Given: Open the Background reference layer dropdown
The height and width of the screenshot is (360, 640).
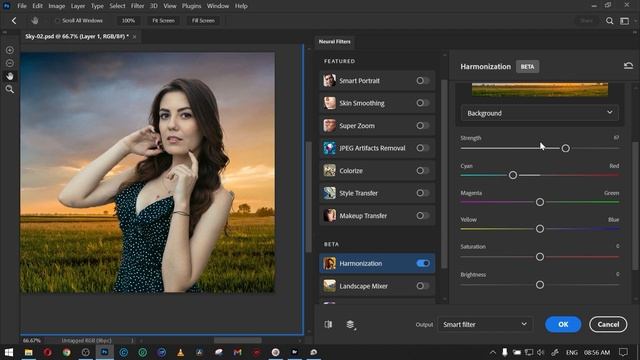Looking at the screenshot, I should tap(540, 113).
